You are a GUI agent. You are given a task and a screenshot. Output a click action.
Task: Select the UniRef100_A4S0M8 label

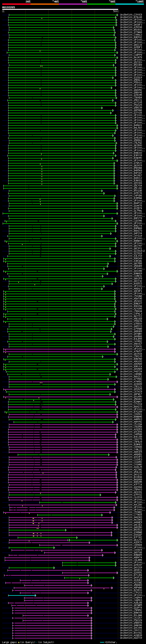[131, 271]
